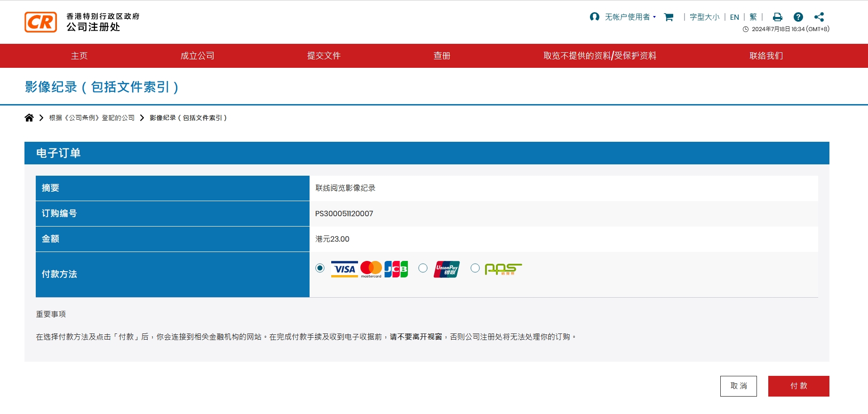The width and height of the screenshot is (868, 414).
Task: Open 字型大小 font size selector
Action: 704,17
